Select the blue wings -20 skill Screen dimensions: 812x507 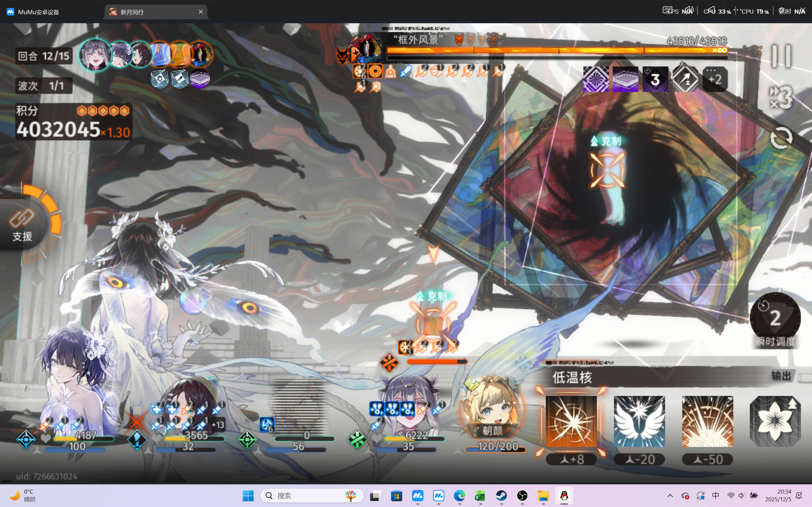[639, 421]
